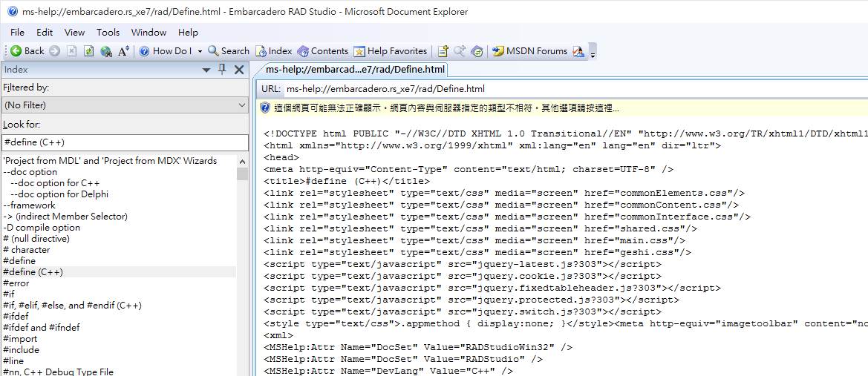Image resolution: width=868 pixels, height=376 pixels.
Task: Select the '#import' index entry
Action: [20, 338]
